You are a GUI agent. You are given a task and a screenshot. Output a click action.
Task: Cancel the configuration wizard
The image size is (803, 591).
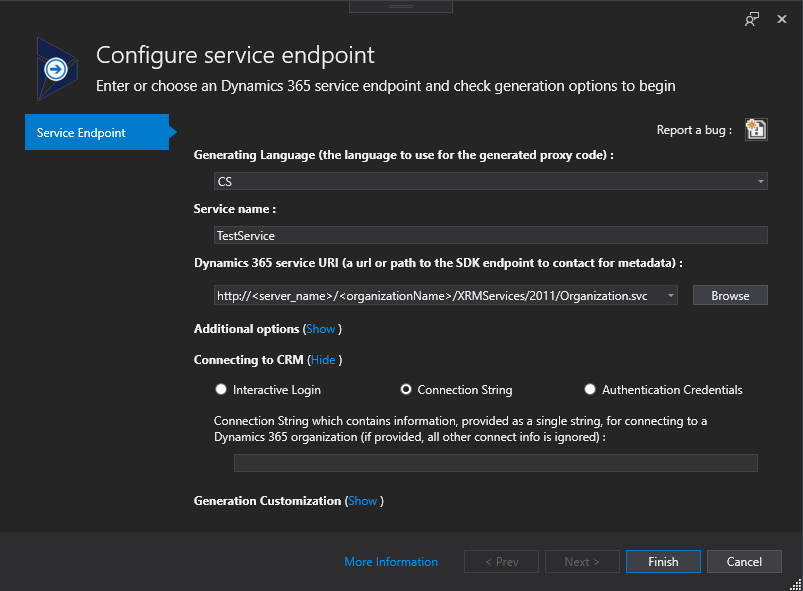(x=744, y=562)
